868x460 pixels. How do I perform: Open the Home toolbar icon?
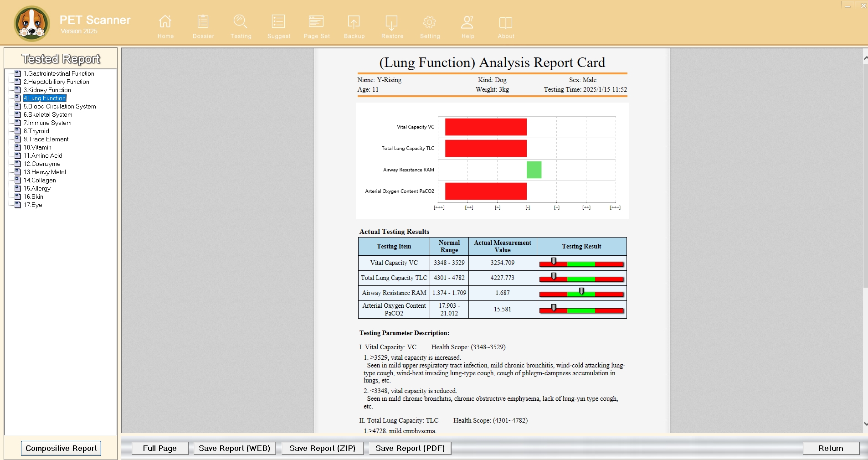pyautogui.click(x=165, y=21)
